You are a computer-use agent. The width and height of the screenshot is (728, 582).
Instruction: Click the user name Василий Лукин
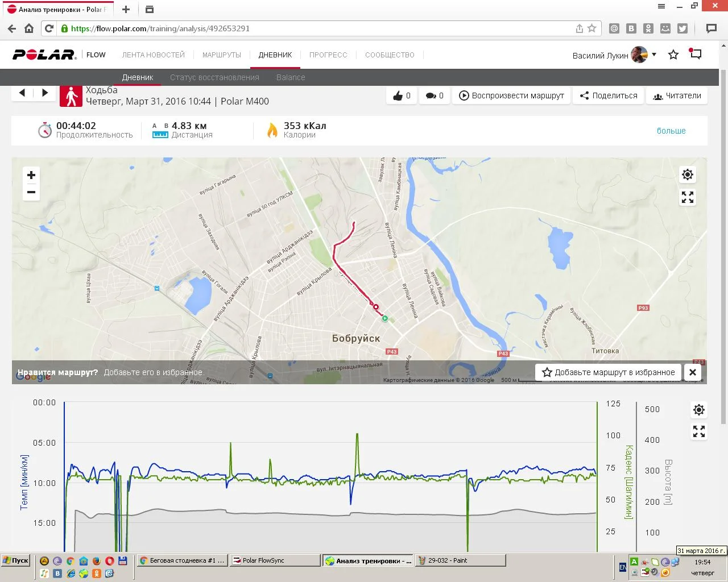click(x=600, y=55)
